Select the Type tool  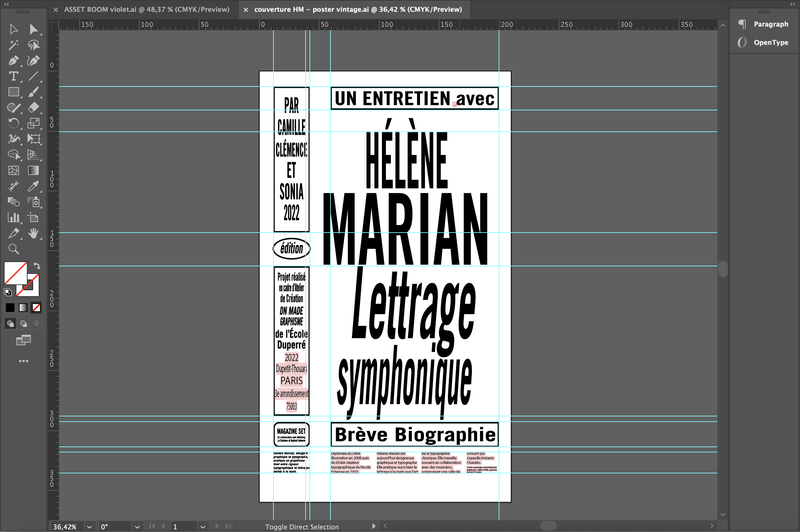coord(13,76)
